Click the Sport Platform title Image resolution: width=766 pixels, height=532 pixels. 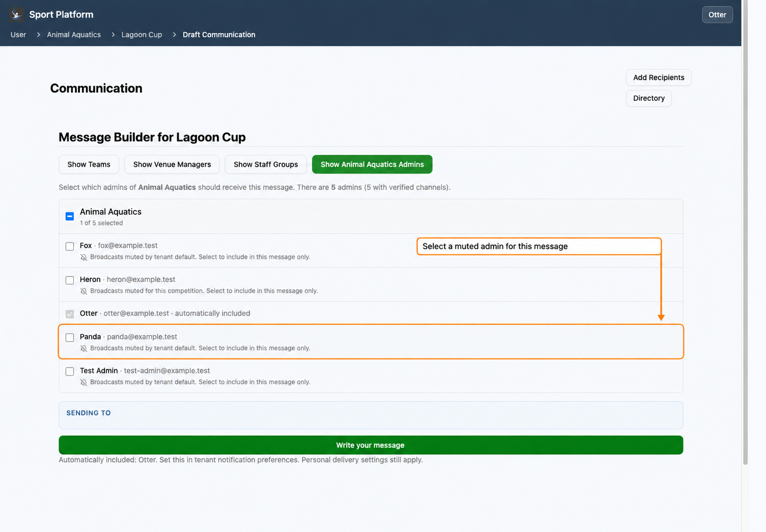click(61, 14)
